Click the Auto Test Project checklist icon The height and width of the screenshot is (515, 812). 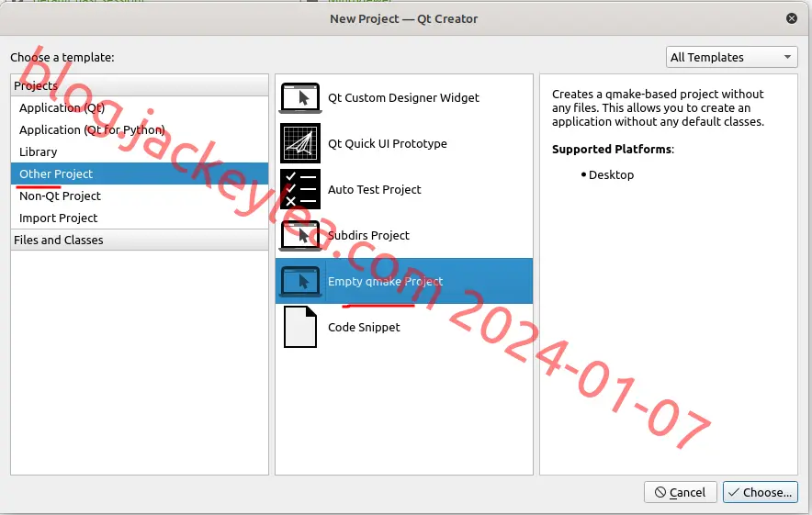coord(300,189)
